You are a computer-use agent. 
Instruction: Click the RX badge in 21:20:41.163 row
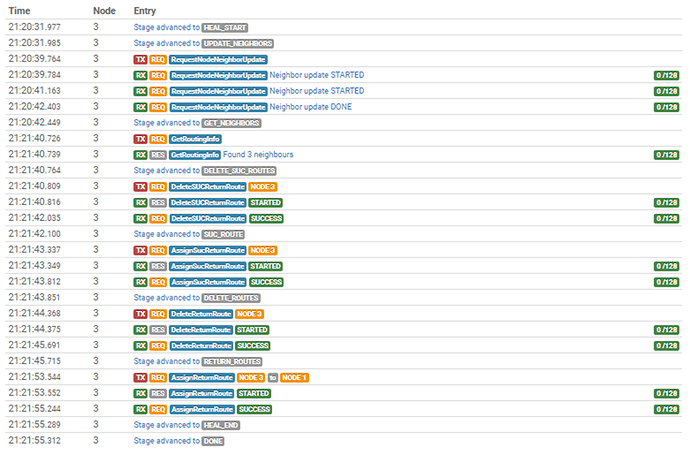tap(140, 91)
